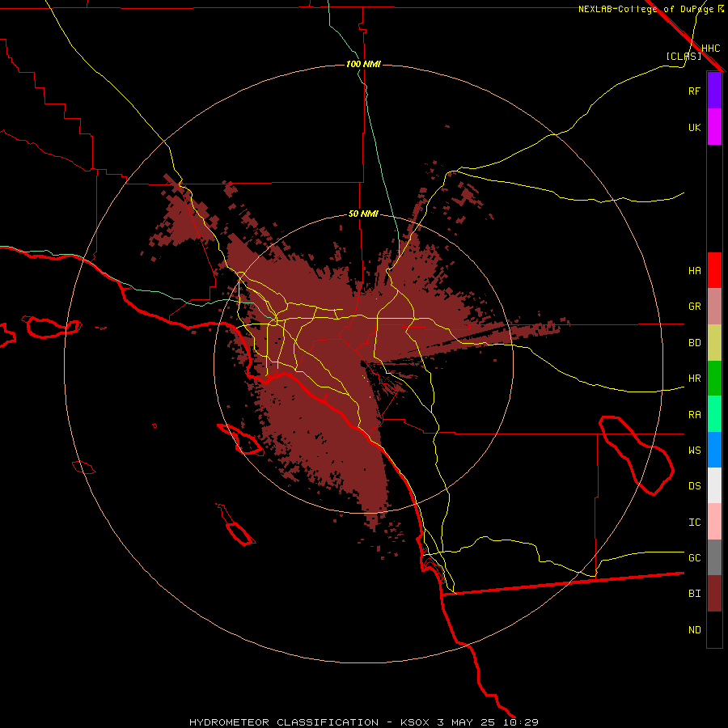This screenshot has height=728, width=728.
Task: Click the 100 NMI range ring label
Action: tap(363, 64)
